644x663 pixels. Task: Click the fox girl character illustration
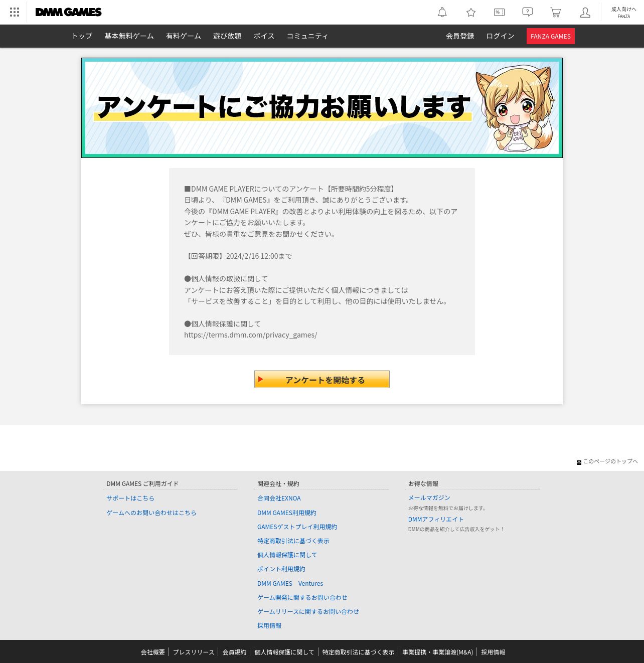pos(516,108)
